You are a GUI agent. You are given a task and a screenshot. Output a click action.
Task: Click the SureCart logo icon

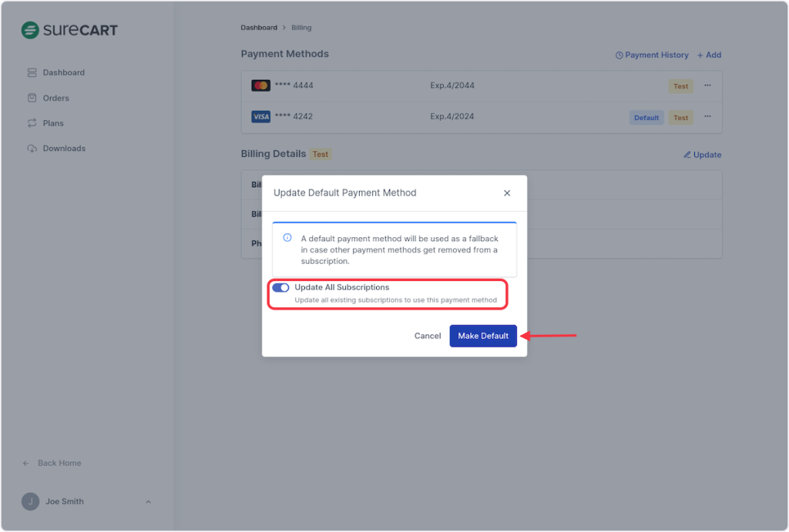click(x=30, y=31)
